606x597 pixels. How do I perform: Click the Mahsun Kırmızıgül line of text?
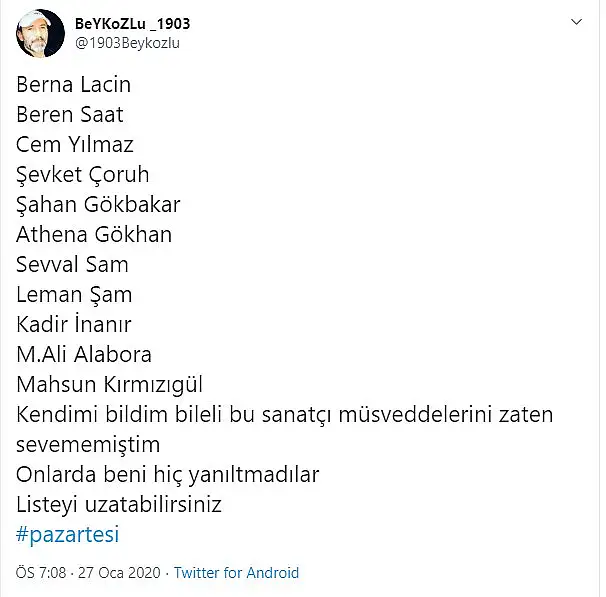coord(109,385)
